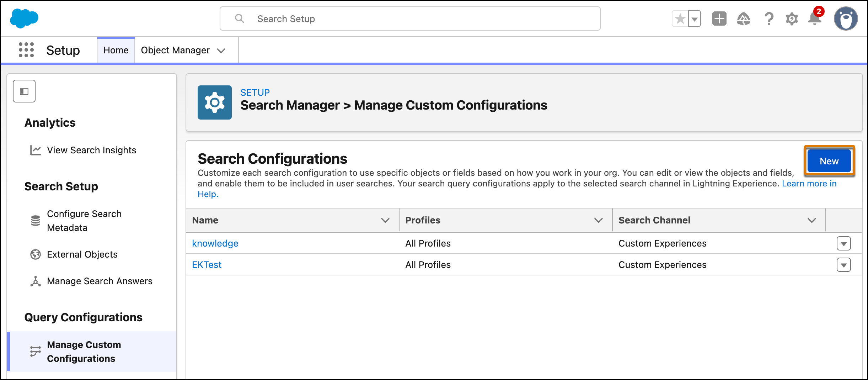Open the knowledge configuration link

[215, 243]
